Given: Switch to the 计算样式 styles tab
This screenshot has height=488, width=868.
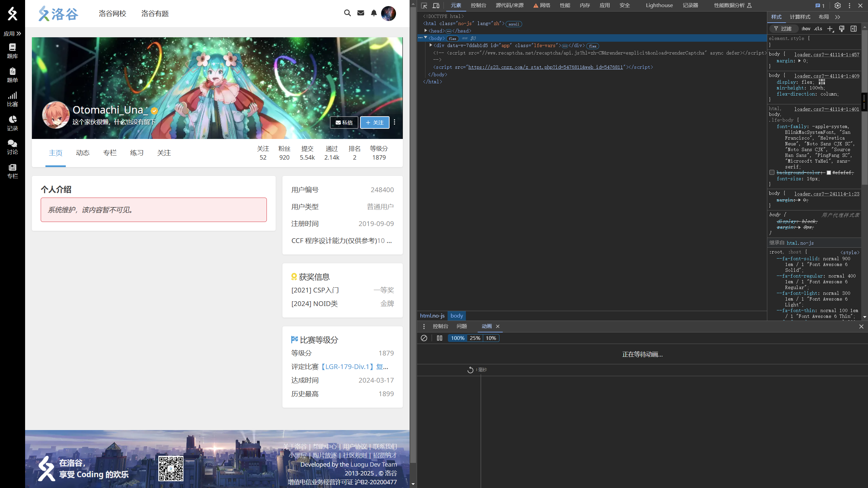Looking at the screenshot, I should click(x=800, y=17).
